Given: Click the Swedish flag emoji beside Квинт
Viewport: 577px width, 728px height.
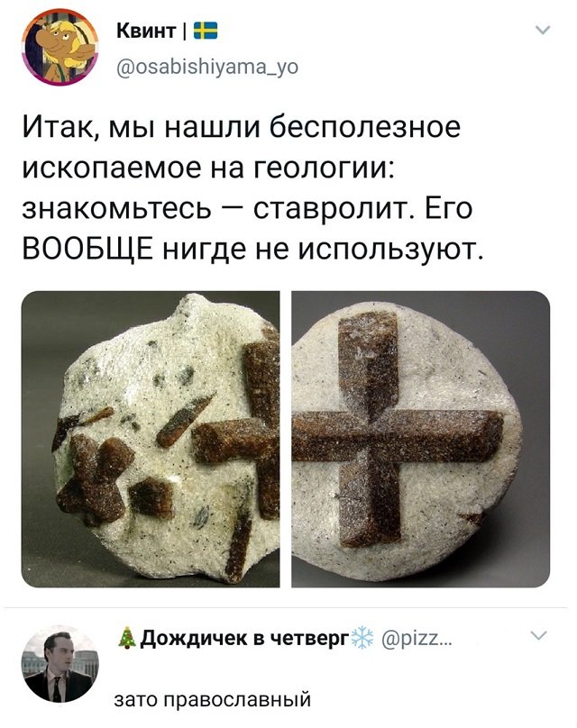Looking at the screenshot, I should pos(205,31).
